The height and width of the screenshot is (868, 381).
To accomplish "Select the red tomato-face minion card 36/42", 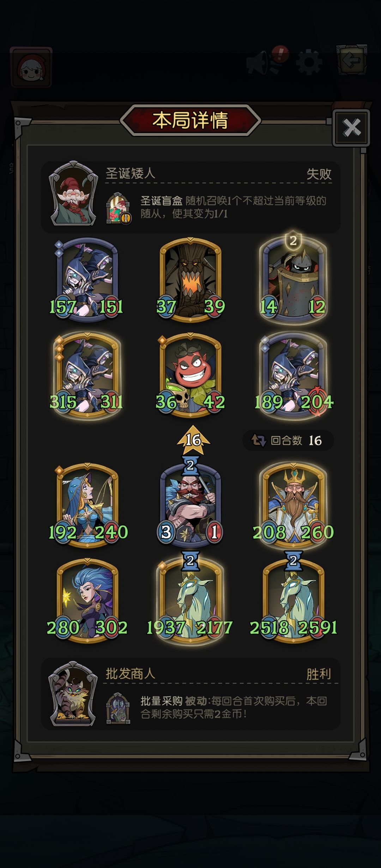I will [x=190, y=375].
